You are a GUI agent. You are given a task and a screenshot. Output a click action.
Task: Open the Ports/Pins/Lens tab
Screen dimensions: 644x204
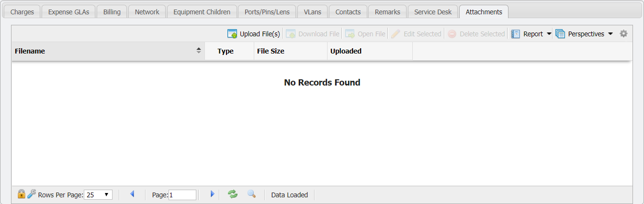click(x=267, y=12)
